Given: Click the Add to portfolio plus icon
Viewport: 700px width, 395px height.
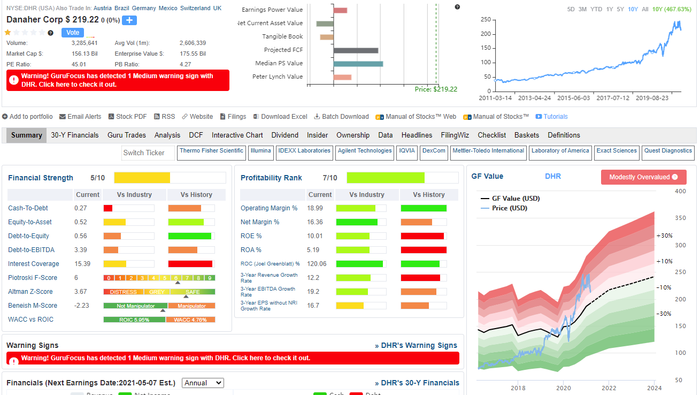Looking at the screenshot, I should tap(5, 116).
